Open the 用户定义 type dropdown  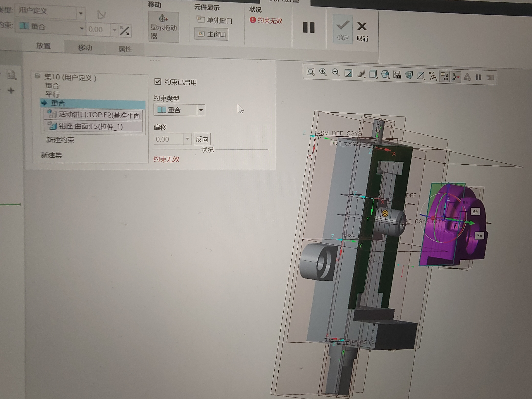[x=81, y=13]
